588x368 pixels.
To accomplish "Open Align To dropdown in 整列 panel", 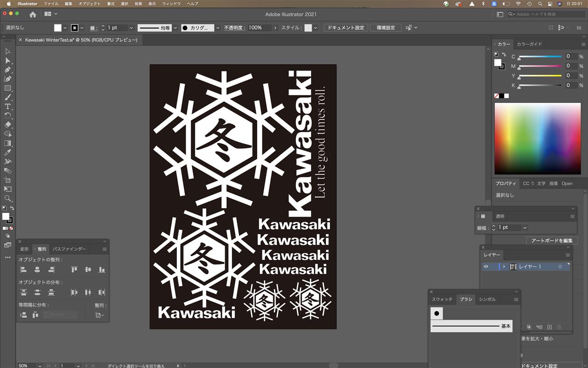I will [x=99, y=315].
